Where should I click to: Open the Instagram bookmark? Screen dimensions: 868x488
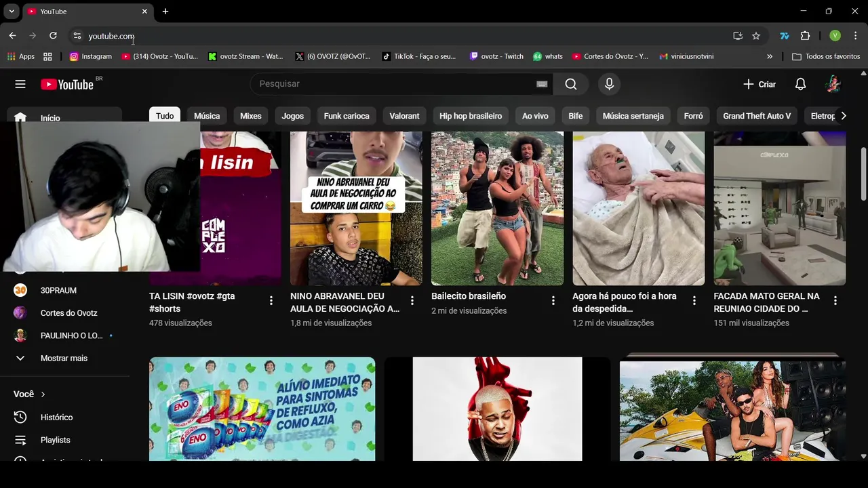91,56
